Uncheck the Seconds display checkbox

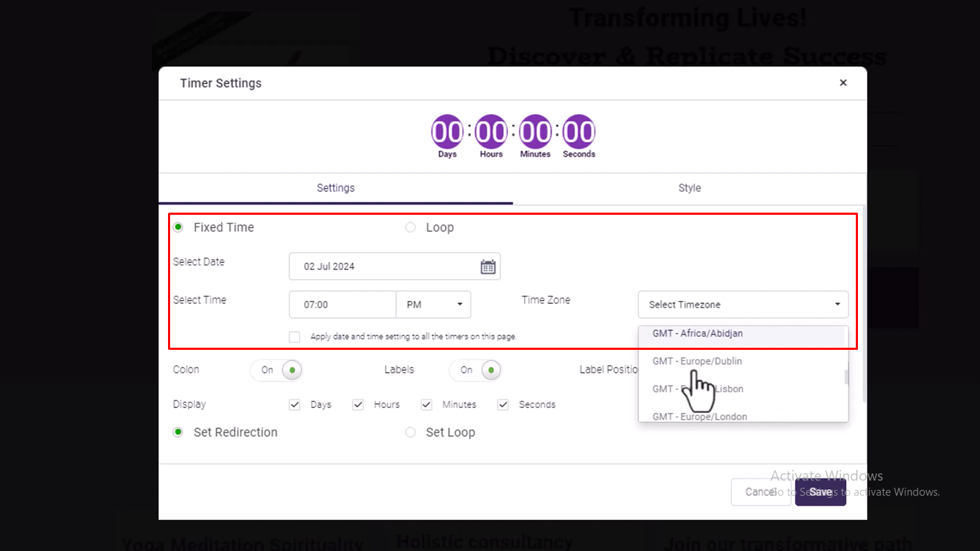(x=503, y=404)
